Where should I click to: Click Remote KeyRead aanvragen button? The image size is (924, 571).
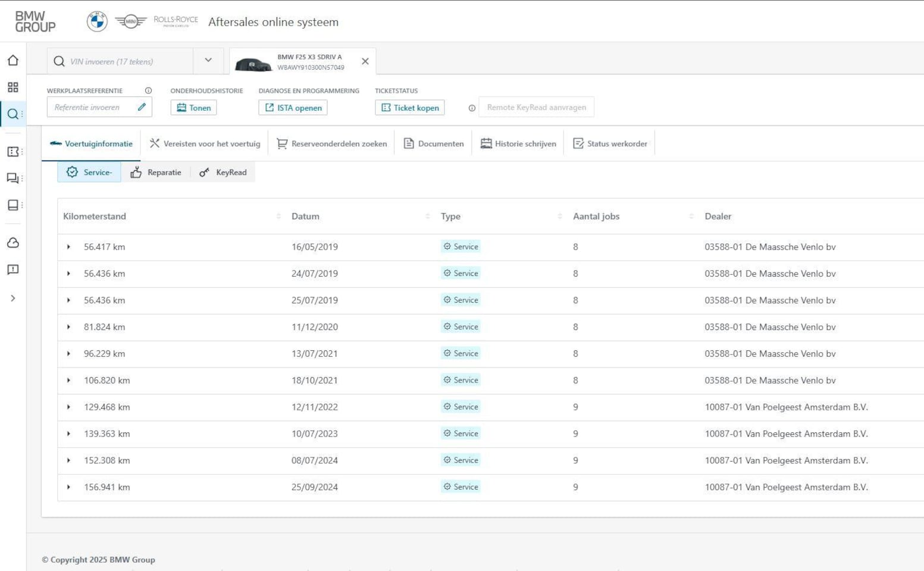(x=536, y=107)
